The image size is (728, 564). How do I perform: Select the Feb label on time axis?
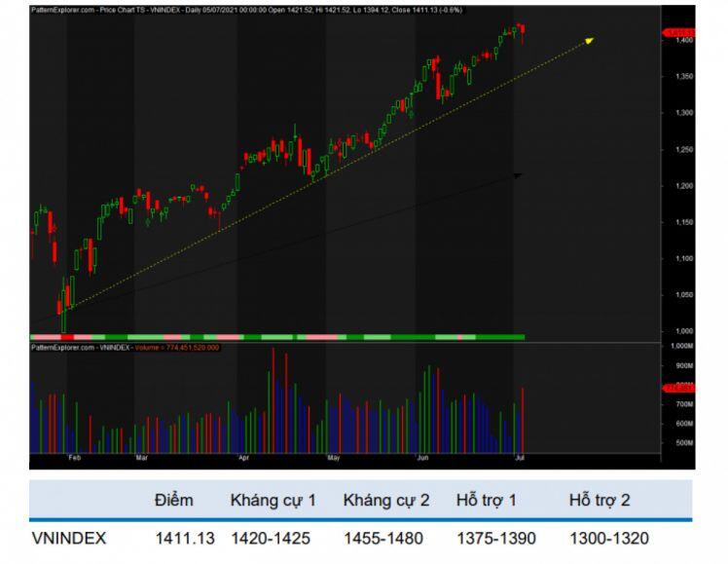(74, 456)
